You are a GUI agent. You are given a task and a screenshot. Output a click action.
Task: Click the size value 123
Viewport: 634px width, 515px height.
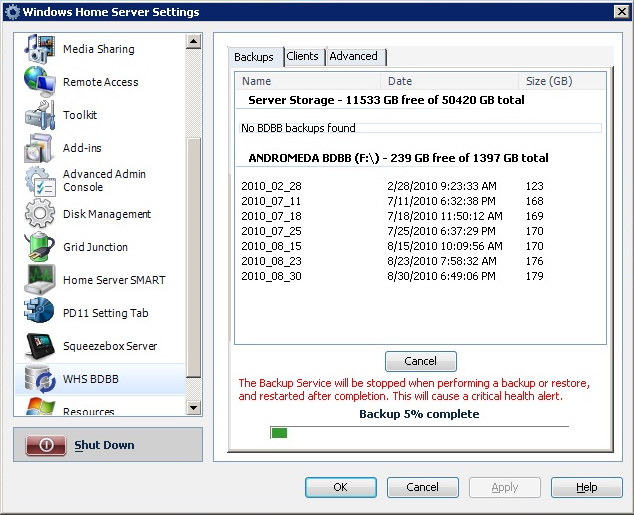coord(535,186)
